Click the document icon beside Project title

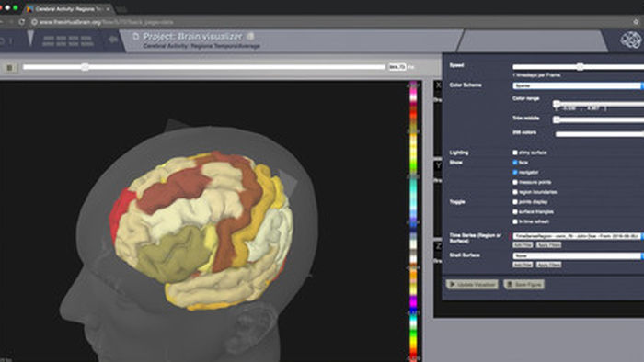[135, 37]
